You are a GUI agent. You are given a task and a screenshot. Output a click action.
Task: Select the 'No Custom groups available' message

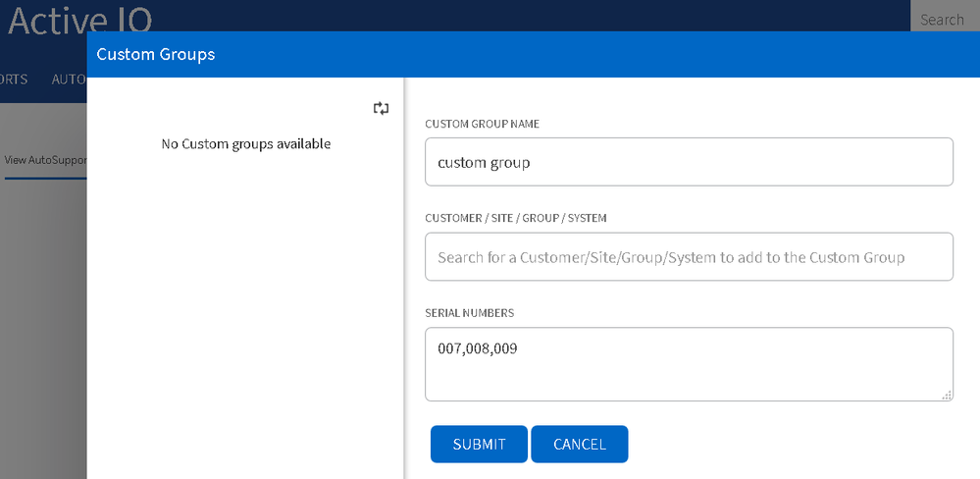click(x=246, y=144)
